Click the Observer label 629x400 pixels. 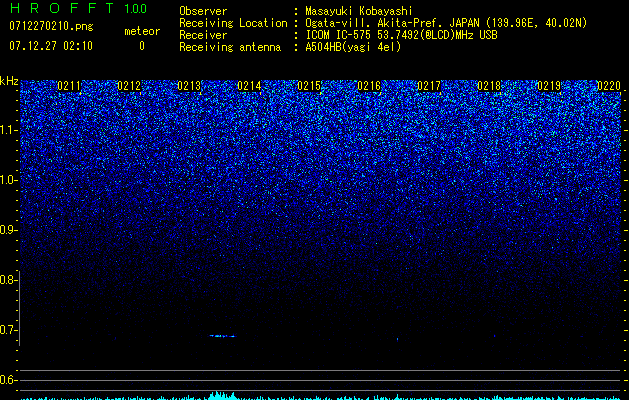[x=203, y=11]
